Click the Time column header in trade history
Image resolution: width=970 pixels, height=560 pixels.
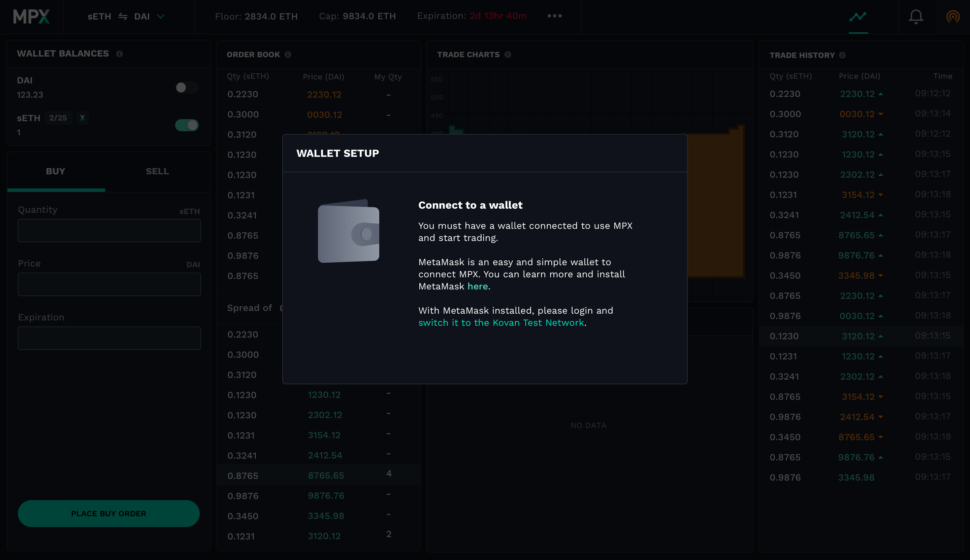[943, 76]
